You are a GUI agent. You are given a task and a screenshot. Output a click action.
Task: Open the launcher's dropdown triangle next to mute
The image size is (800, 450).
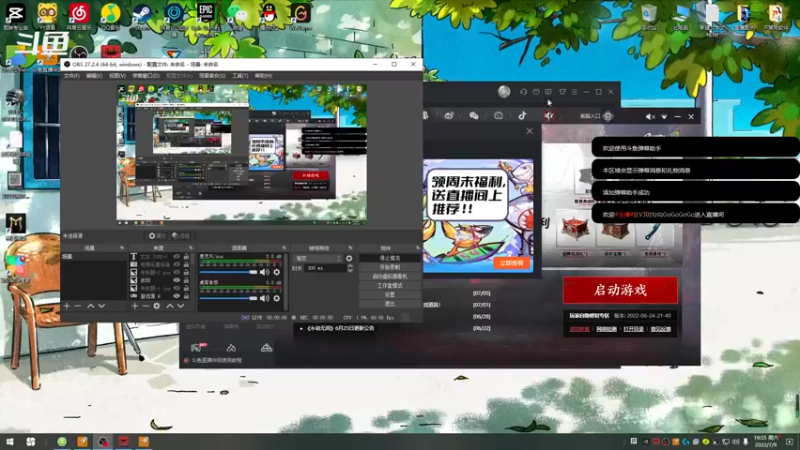pos(664,117)
